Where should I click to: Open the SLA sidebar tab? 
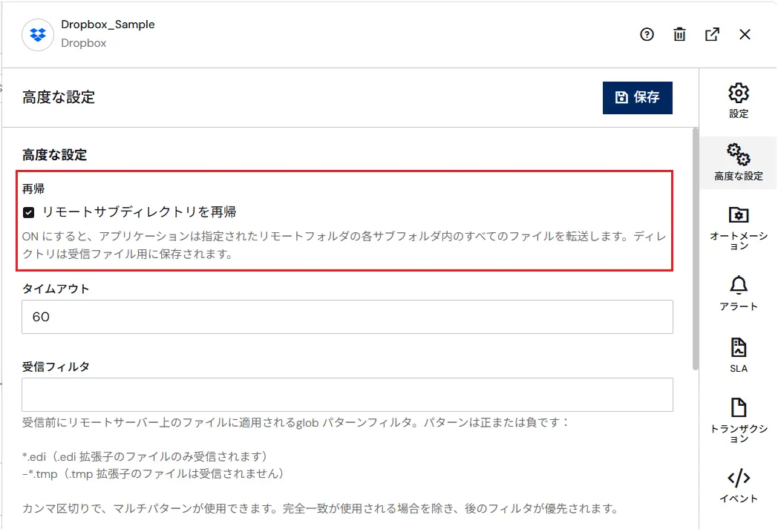tap(739, 355)
